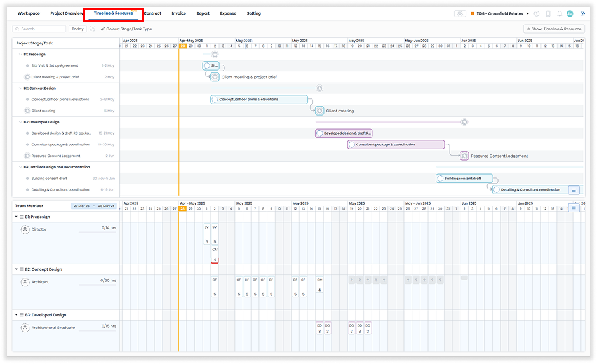Open the notifications bell

[x=560, y=13]
